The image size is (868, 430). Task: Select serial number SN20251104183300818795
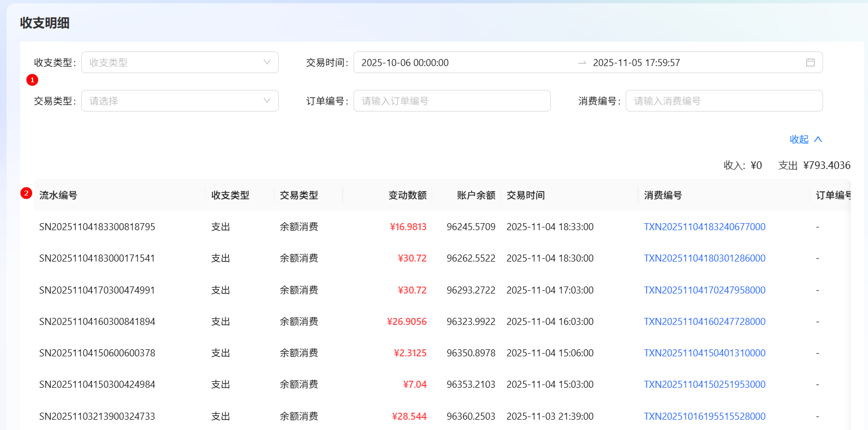pos(97,227)
